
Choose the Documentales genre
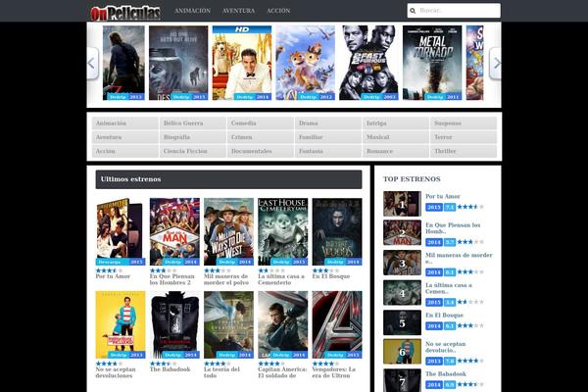pos(261,151)
